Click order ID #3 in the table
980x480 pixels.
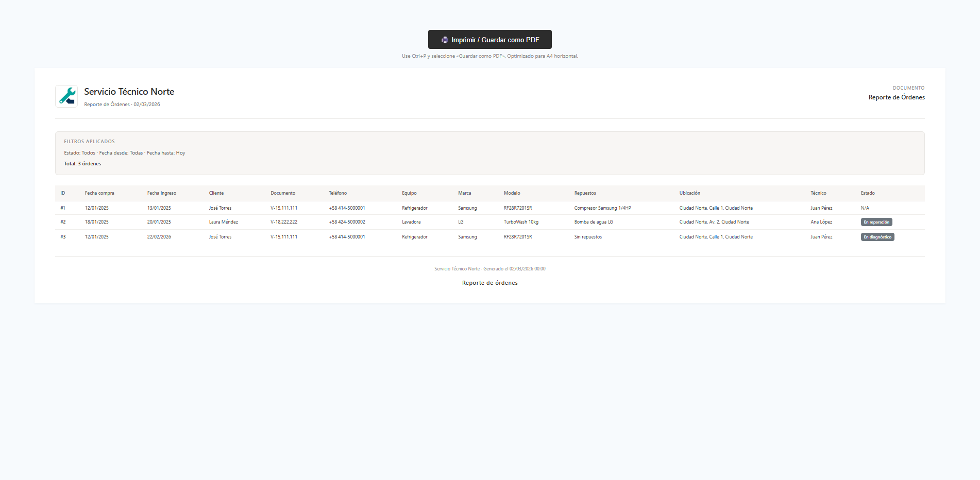pos(63,237)
